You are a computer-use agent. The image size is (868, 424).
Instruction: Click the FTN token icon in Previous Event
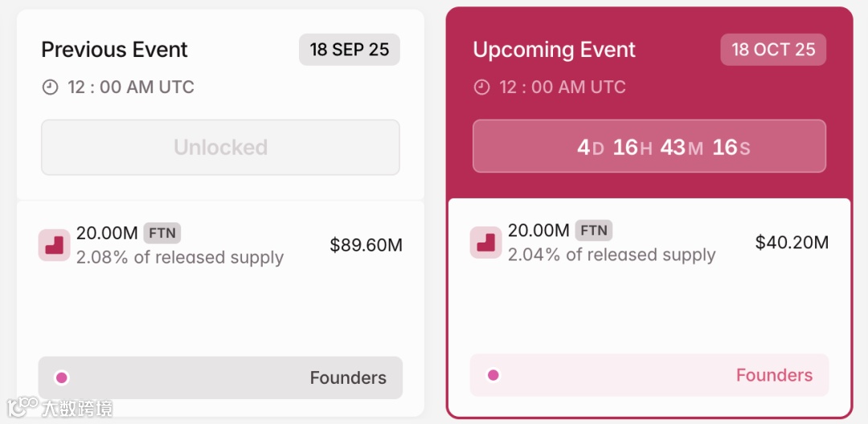point(55,245)
